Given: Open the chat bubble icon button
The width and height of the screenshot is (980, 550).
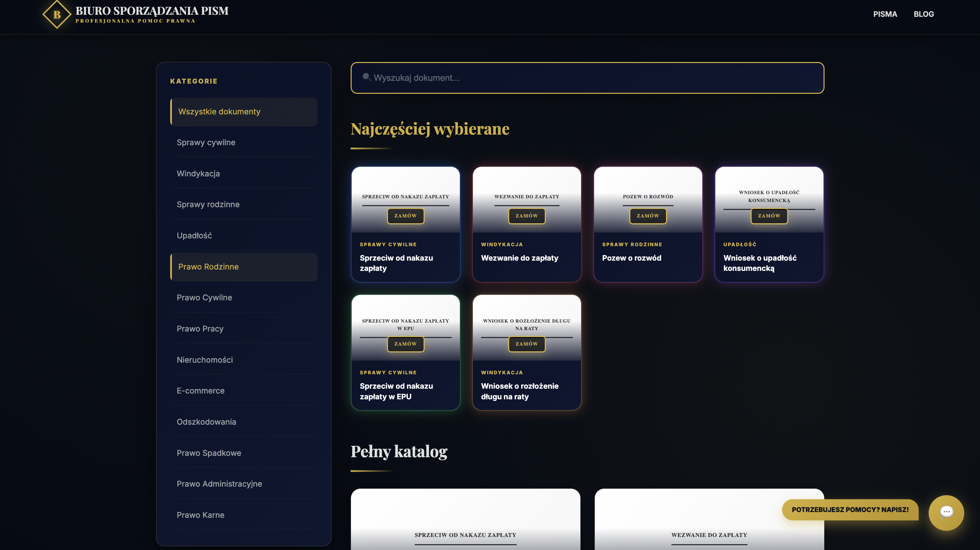Looking at the screenshot, I should click(x=946, y=512).
